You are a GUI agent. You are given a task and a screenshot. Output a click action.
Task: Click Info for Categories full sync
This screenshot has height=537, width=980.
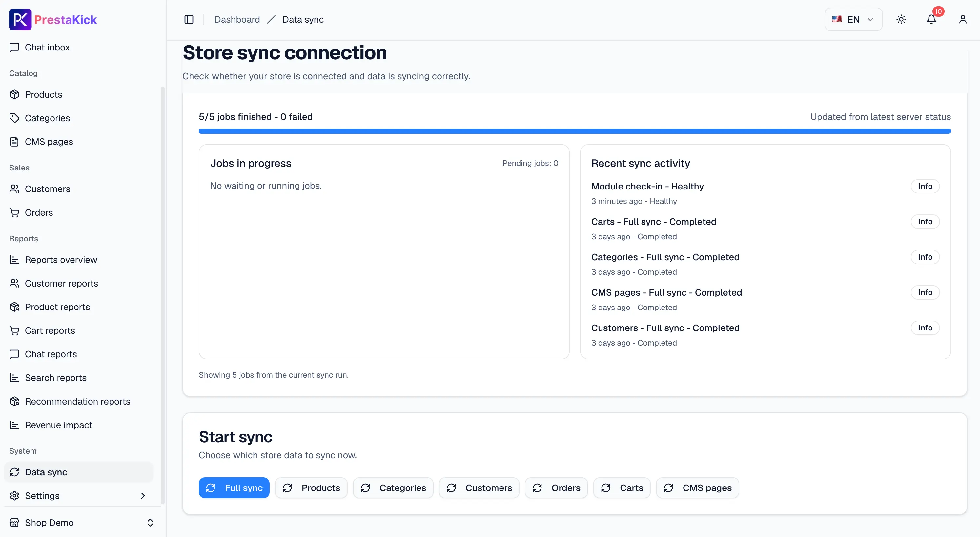tap(925, 257)
